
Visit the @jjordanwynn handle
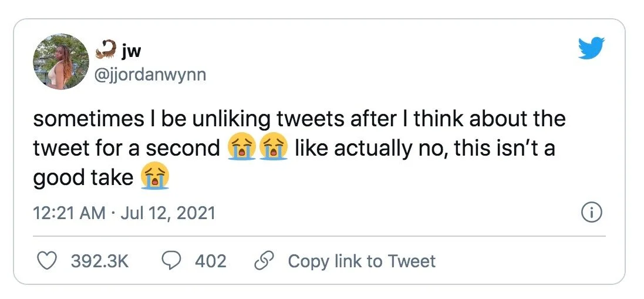151,75
